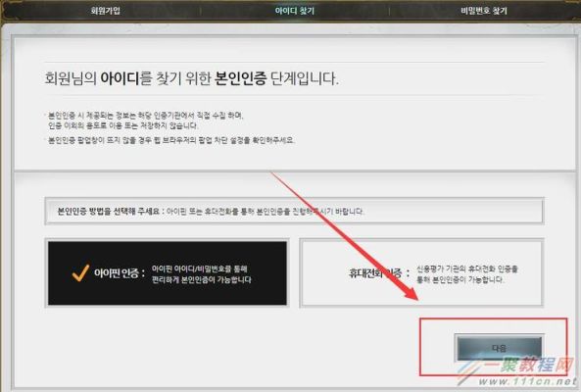
Task: Click the bold 아이디 word in heading
Action: coord(120,78)
